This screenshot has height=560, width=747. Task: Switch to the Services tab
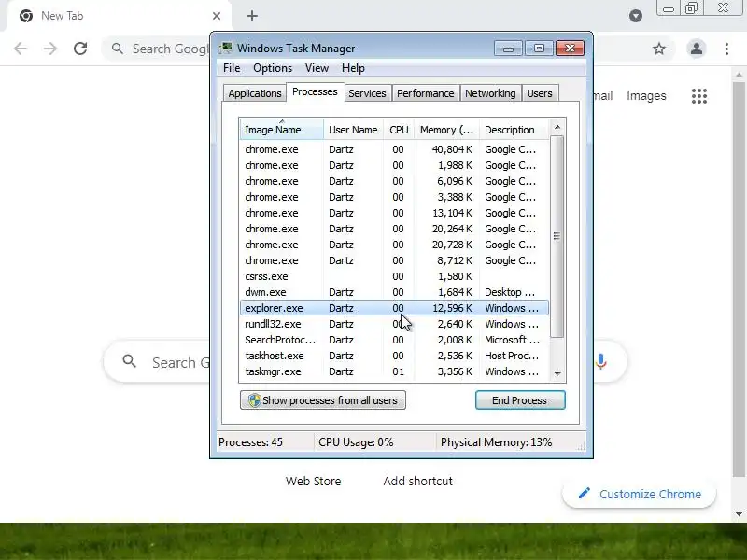point(367,93)
